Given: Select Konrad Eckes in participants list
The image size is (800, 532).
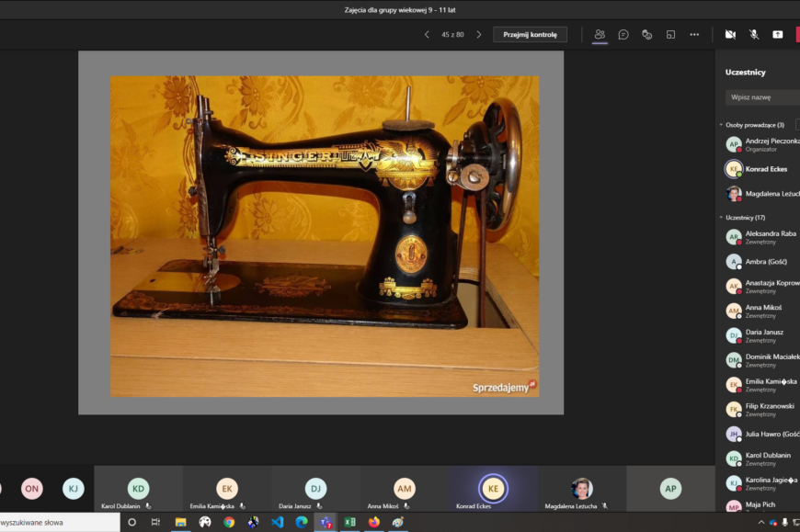Looking at the screenshot, I should pos(762,169).
